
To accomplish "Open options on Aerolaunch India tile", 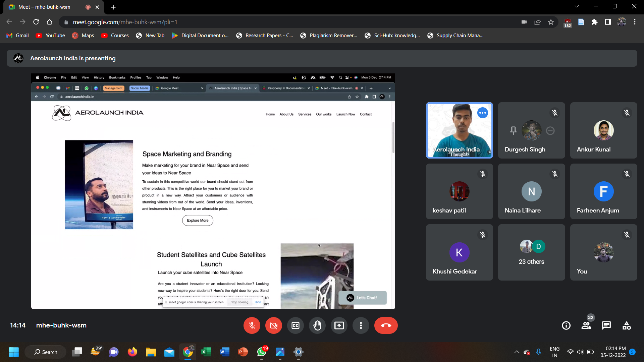I will [483, 113].
